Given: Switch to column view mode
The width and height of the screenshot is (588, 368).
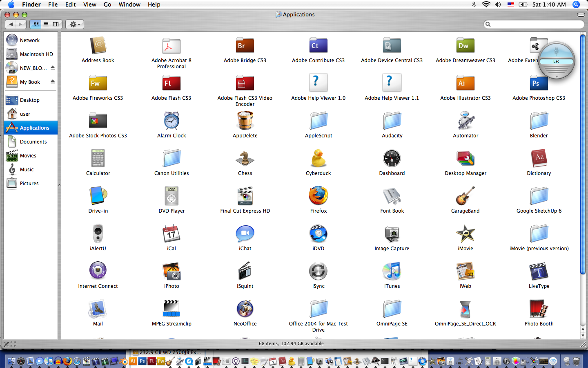Looking at the screenshot, I should click(56, 24).
